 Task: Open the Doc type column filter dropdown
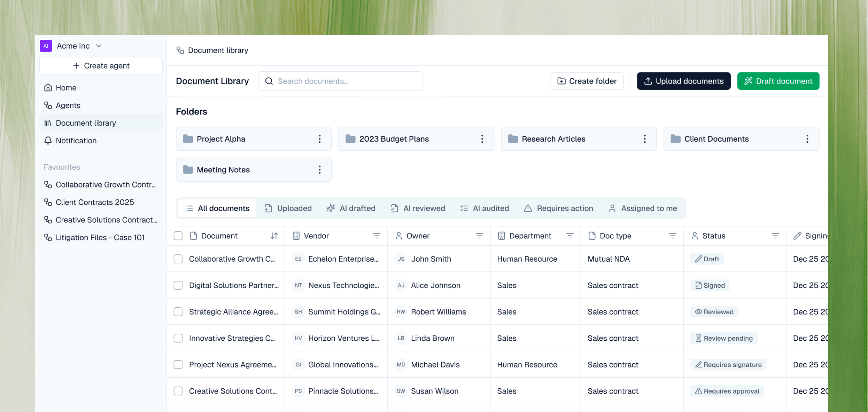pos(673,236)
